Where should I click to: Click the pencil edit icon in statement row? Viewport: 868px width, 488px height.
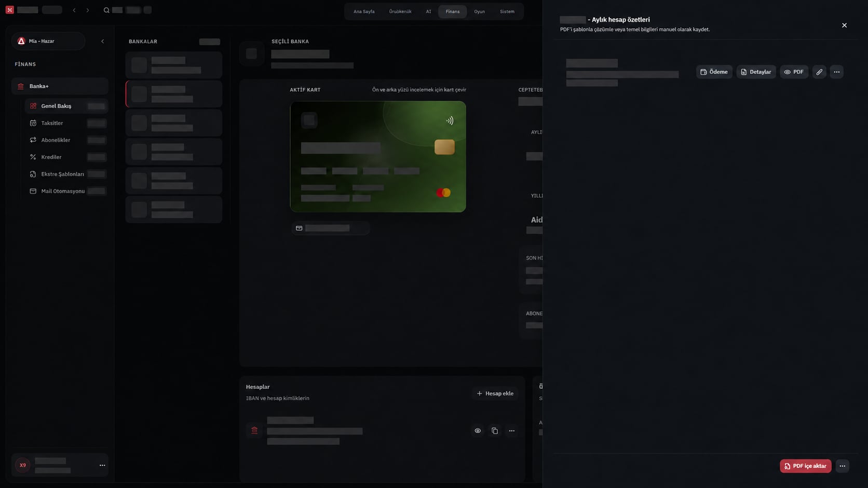click(x=819, y=72)
